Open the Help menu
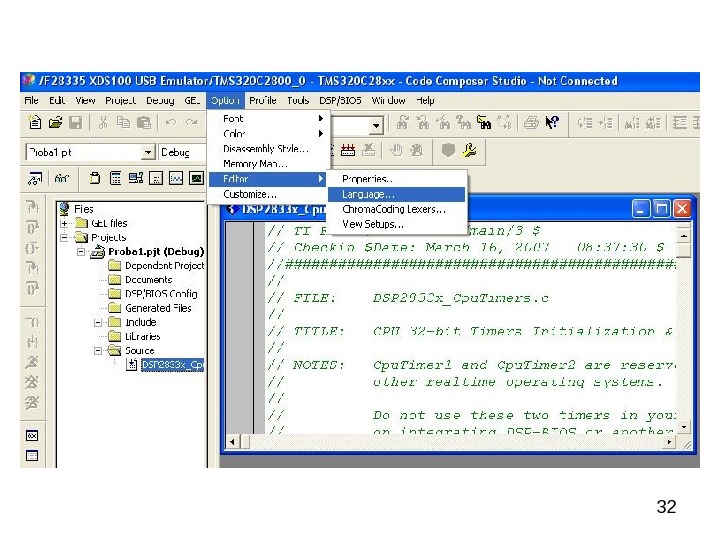720x540 pixels. point(425,101)
